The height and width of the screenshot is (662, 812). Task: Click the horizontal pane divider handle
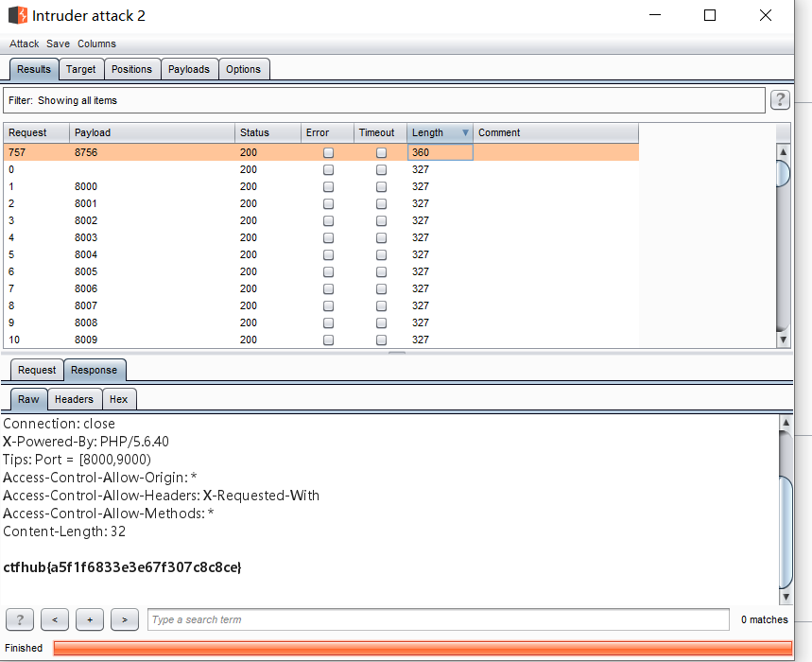click(x=397, y=353)
